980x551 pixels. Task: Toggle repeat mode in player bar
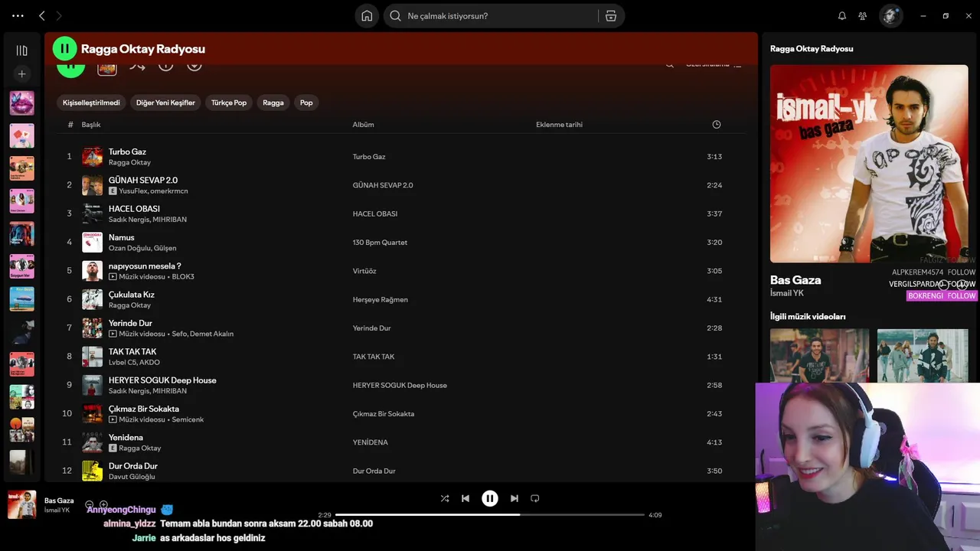535,498
